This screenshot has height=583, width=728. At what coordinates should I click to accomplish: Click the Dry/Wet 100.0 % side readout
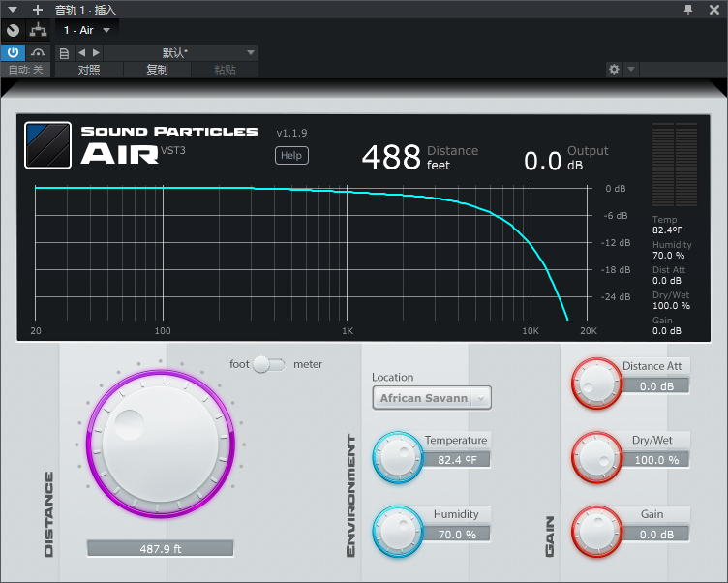[671, 300]
